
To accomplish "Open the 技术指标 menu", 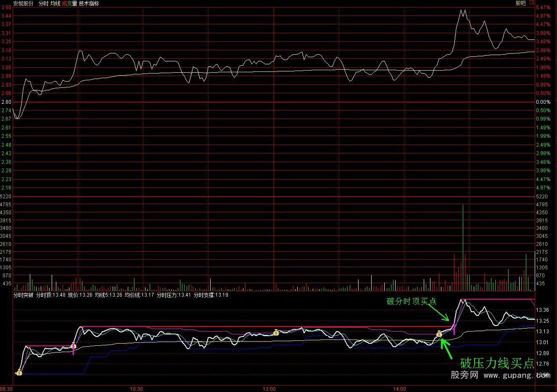I will 90,3.
